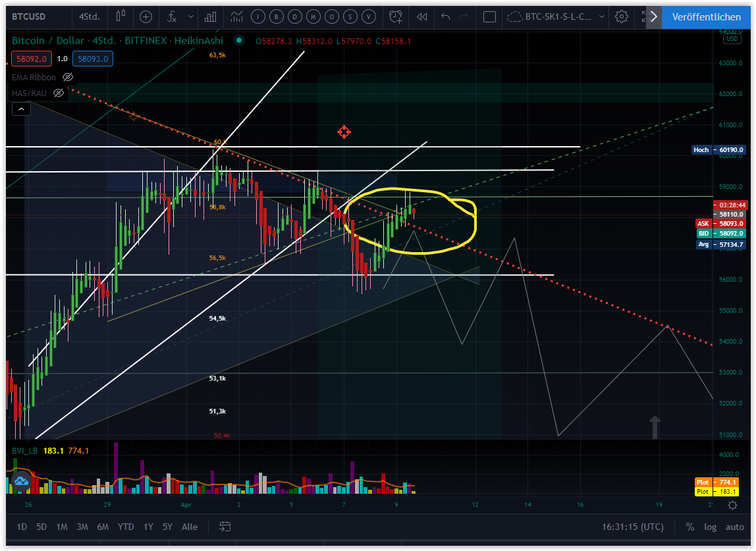Open financials bar chart icon
The height and width of the screenshot is (551, 756).
(210, 17)
